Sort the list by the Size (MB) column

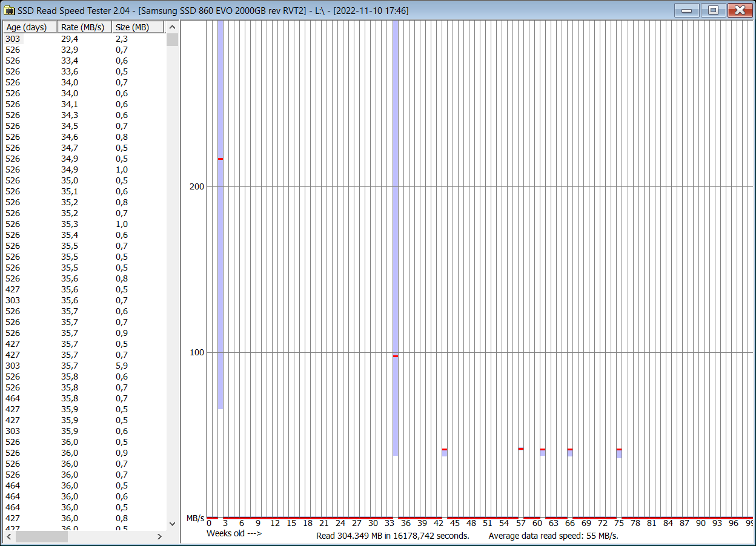pos(133,27)
